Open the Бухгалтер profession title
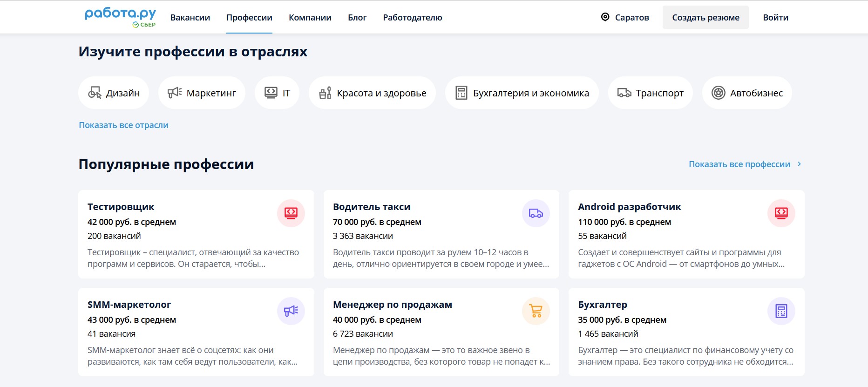This screenshot has width=868, height=387. click(x=603, y=305)
